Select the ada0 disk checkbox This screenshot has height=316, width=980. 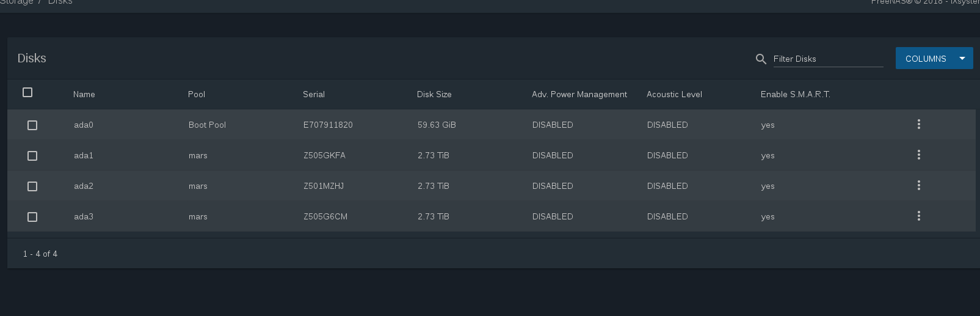(32, 125)
